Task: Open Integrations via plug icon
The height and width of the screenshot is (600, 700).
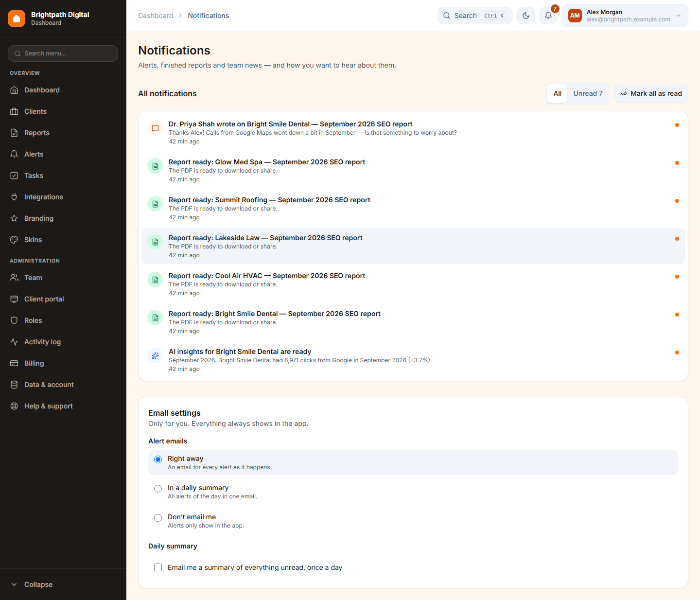Action: pos(14,197)
